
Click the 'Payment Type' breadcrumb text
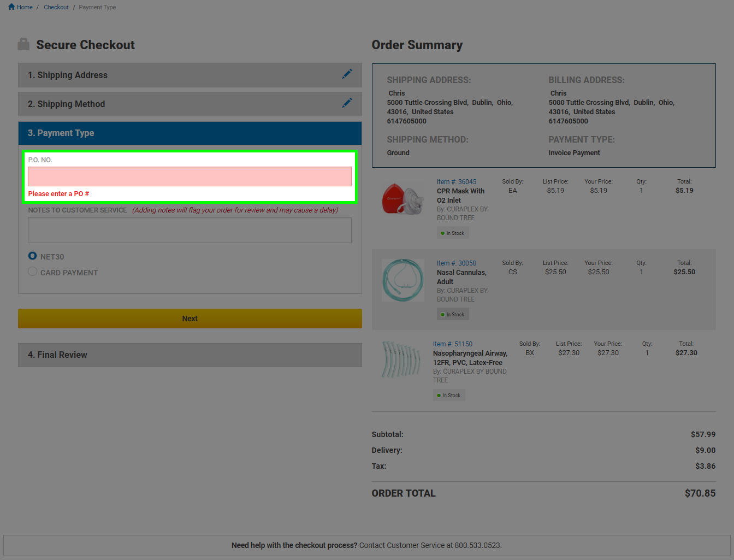coord(97,7)
